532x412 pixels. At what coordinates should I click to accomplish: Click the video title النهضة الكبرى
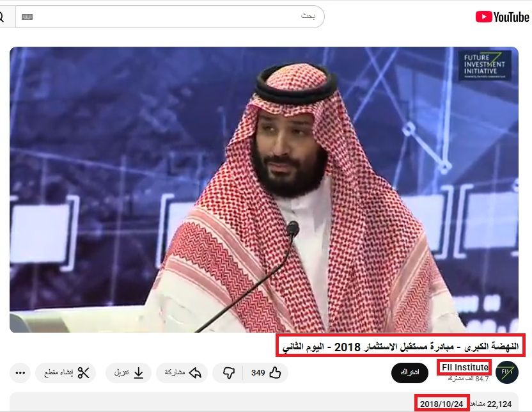click(396, 346)
